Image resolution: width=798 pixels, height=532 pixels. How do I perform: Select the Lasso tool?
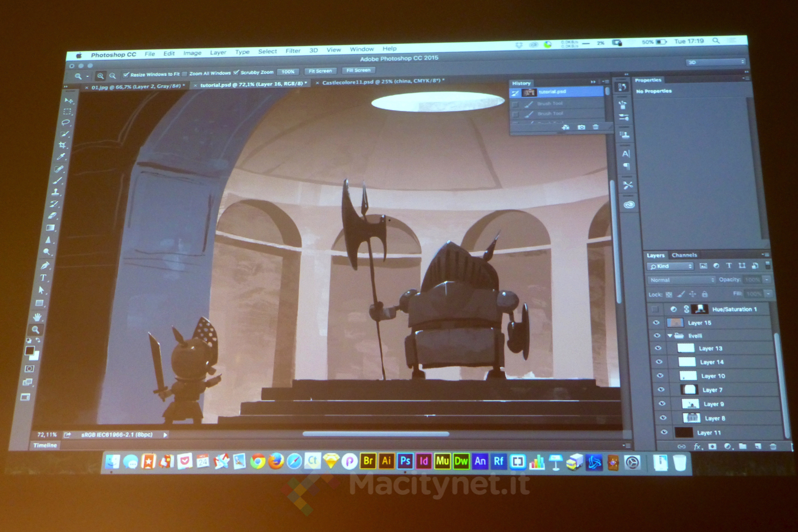(66, 123)
